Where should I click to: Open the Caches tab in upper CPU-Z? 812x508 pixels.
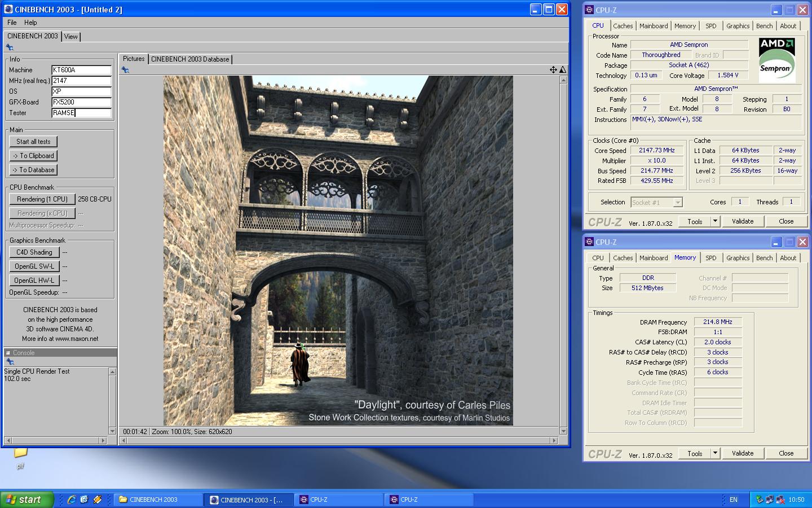tap(623, 26)
